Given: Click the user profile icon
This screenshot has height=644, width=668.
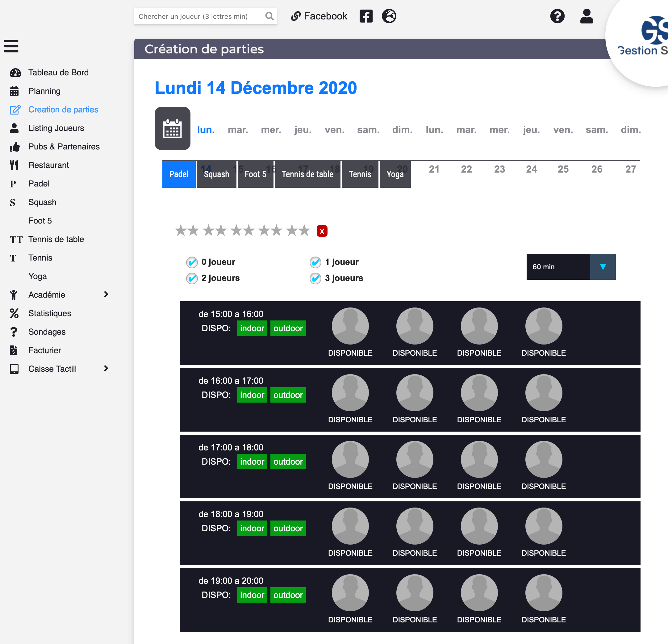Looking at the screenshot, I should [587, 16].
